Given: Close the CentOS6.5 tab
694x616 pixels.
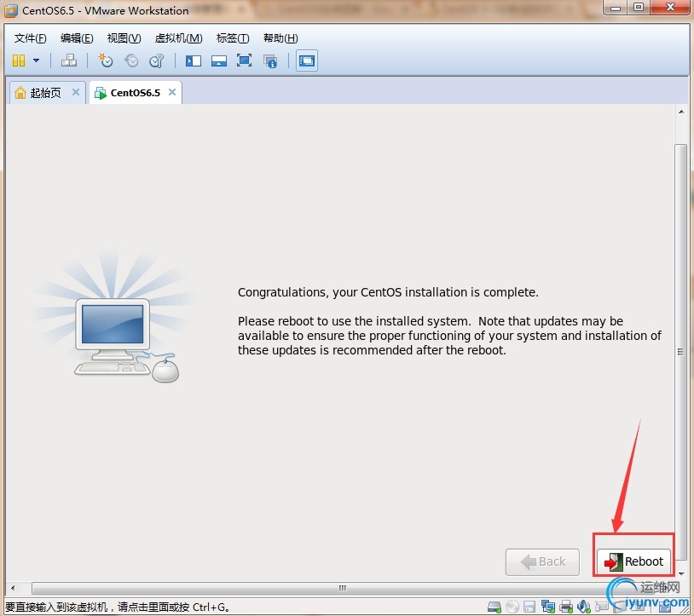Looking at the screenshot, I should coord(172,92).
